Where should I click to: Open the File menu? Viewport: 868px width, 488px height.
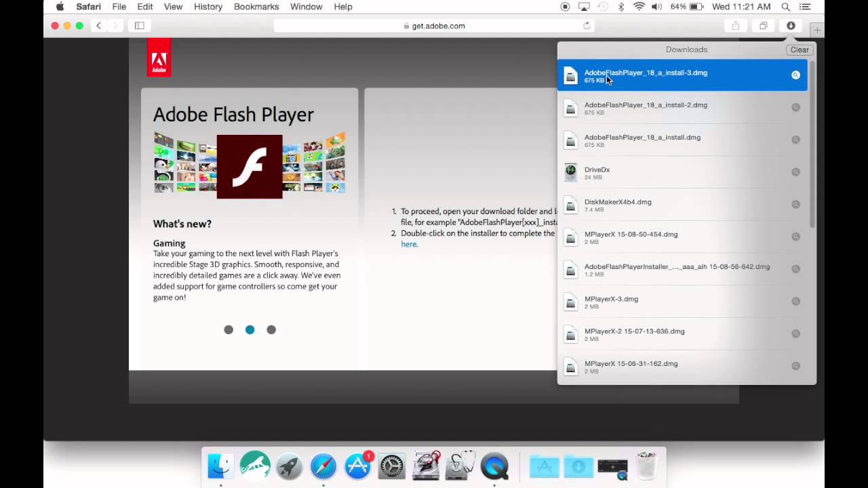tap(119, 7)
